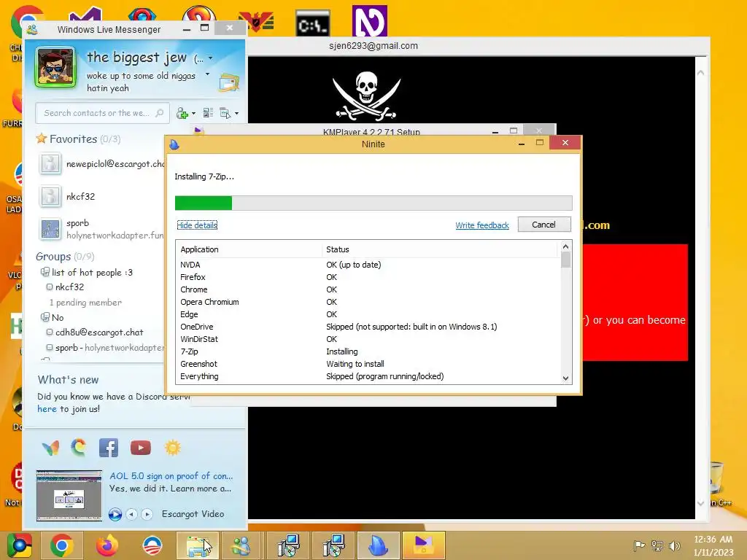Go to next Escargot Video item

(147, 514)
